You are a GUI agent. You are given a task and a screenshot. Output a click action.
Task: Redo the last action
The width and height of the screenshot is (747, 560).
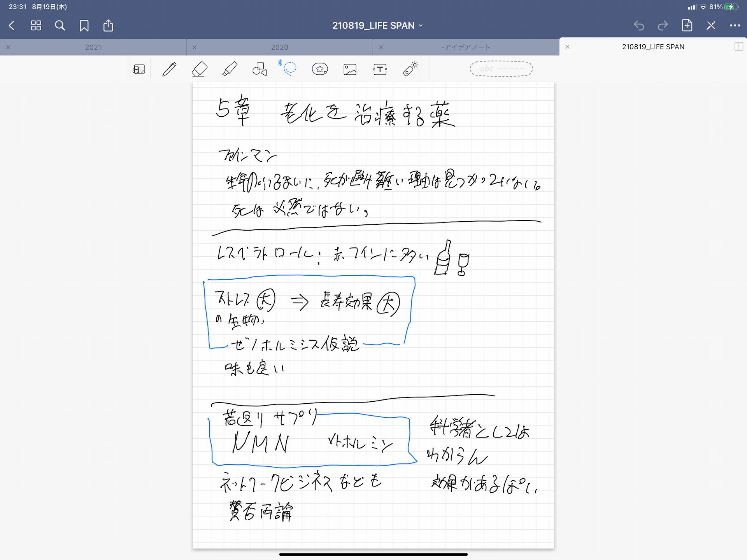click(x=663, y=26)
